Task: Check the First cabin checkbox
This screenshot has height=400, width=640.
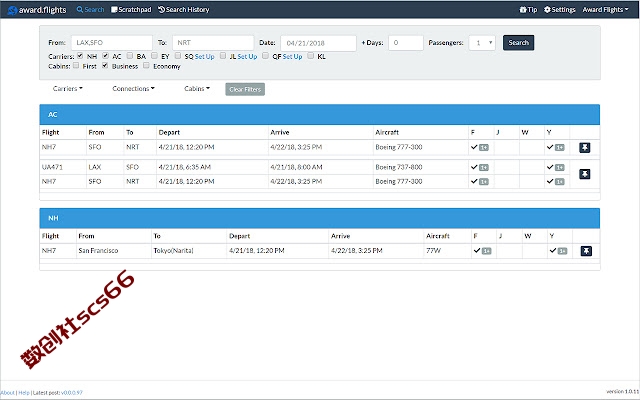Action: click(76, 65)
